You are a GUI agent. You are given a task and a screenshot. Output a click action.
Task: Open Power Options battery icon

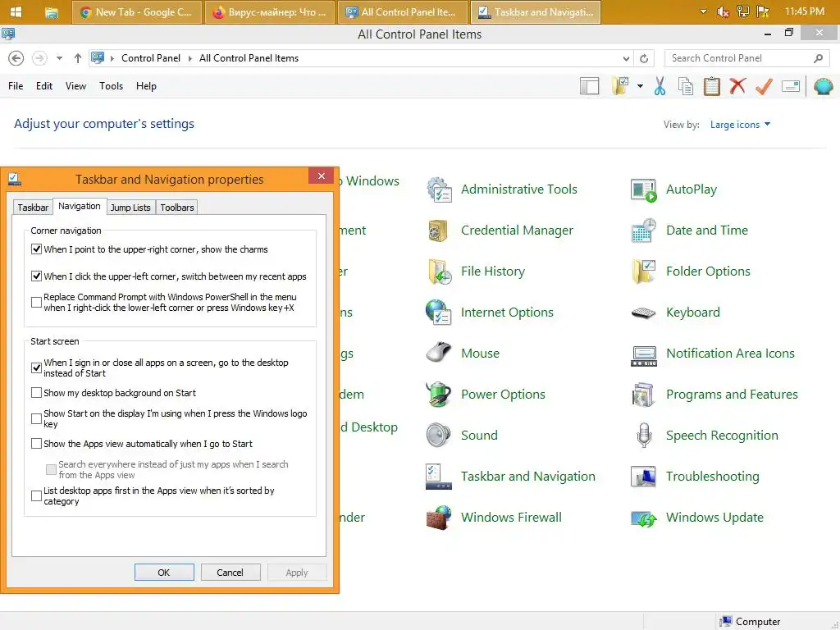[439, 395]
